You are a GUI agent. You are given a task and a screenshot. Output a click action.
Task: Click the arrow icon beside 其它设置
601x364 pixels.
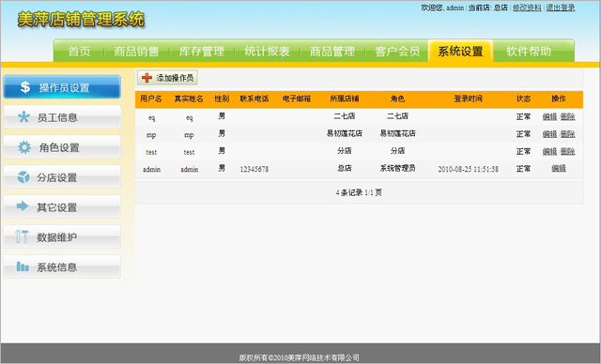click(x=23, y=206)
